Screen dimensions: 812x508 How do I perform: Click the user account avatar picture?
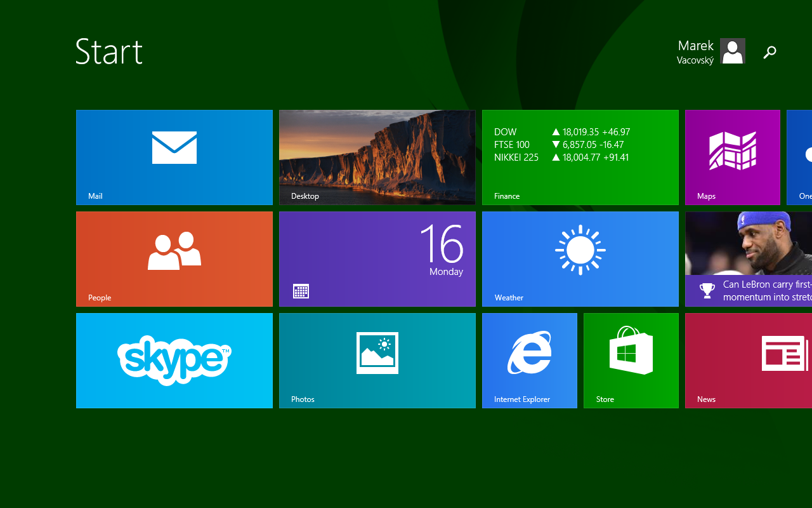click(x=733, y=51)
